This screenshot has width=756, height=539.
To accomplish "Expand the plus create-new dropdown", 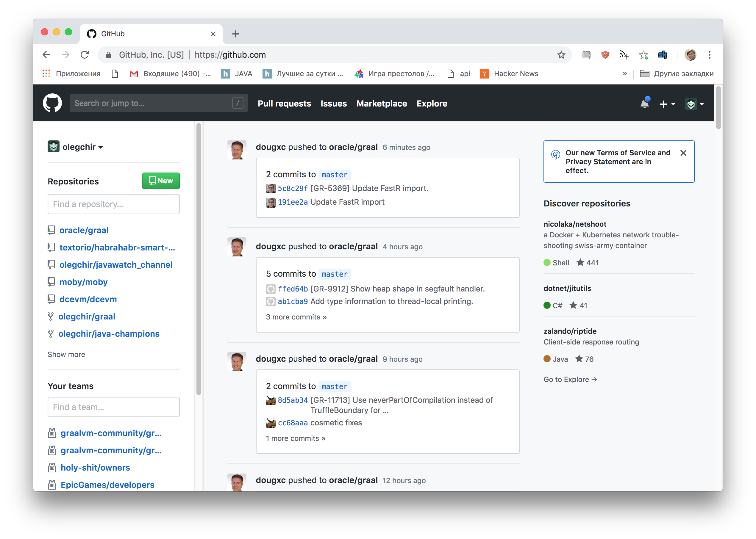I will pos(667,104).
